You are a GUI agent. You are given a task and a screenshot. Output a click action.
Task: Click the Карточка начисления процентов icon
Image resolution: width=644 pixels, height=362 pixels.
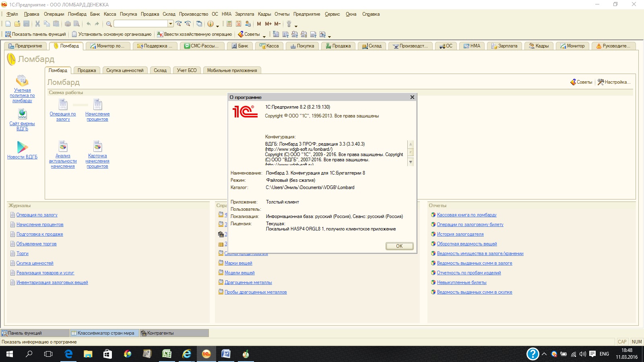click(97, 146)
